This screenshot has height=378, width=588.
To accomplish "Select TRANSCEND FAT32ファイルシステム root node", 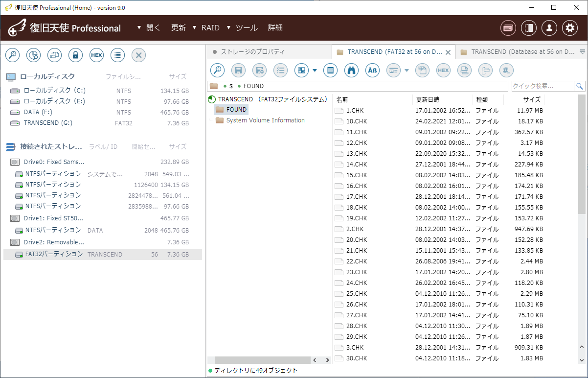I will click(272, 99).
